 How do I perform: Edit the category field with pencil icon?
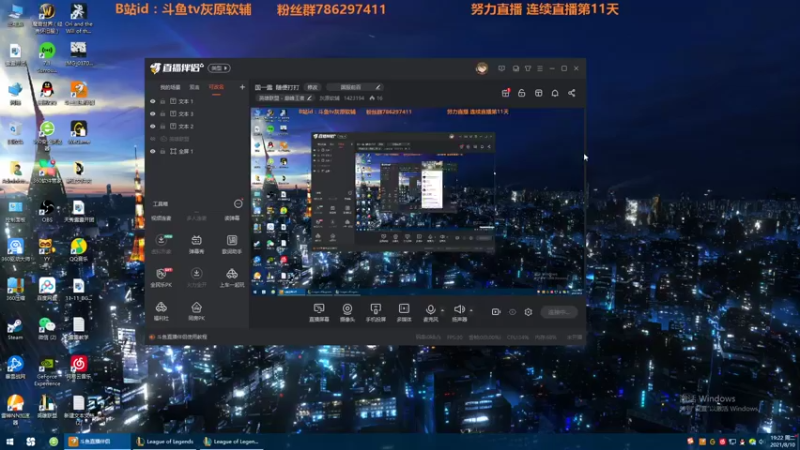coord(354,87)
